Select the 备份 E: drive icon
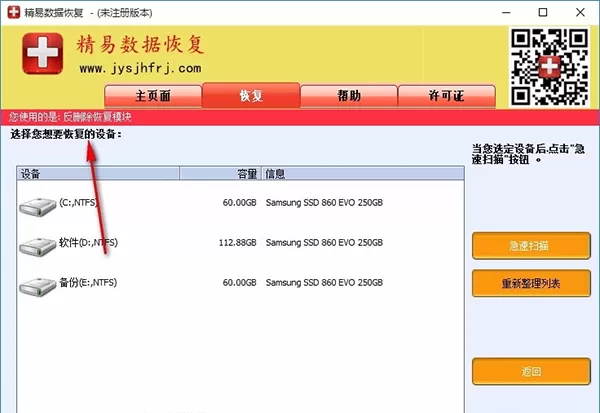 tap(38, 286)
